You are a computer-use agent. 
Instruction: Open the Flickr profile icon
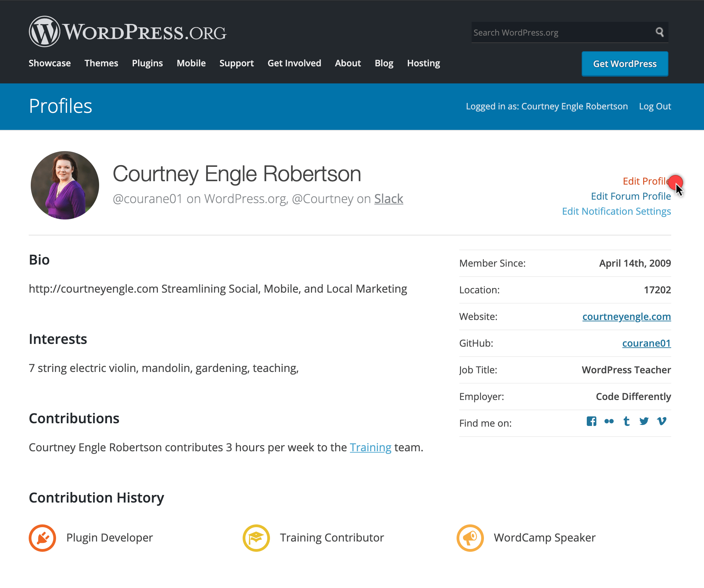[609, 421]
